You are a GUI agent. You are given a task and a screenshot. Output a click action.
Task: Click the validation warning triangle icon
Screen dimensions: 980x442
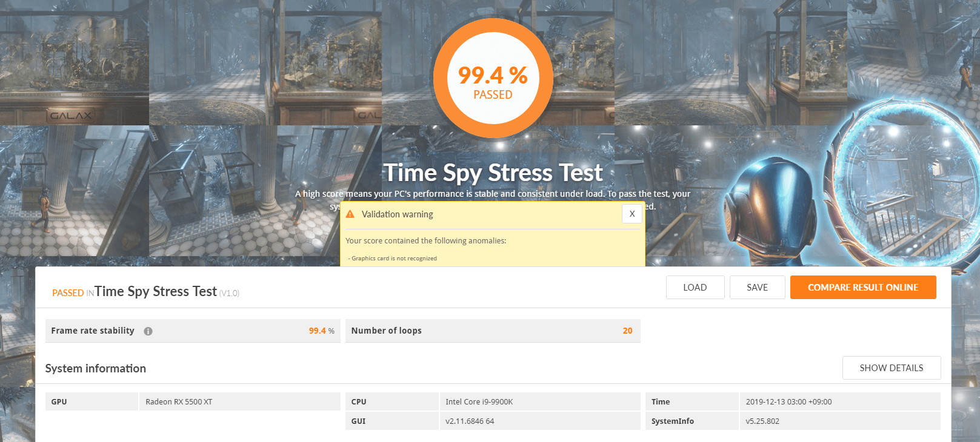tap(350, 214)
